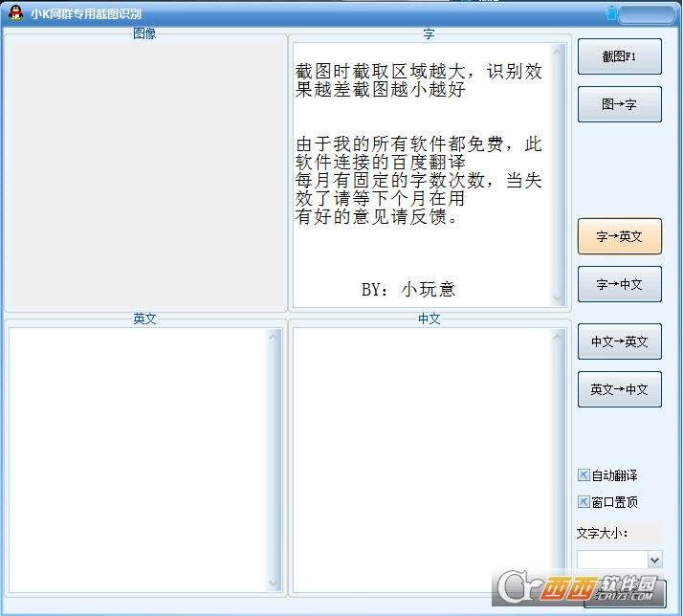Click up arrow of 字 panel scrollbar
Image resolution: width=683 pixels, height=616 pixels.
coord(557,52)
